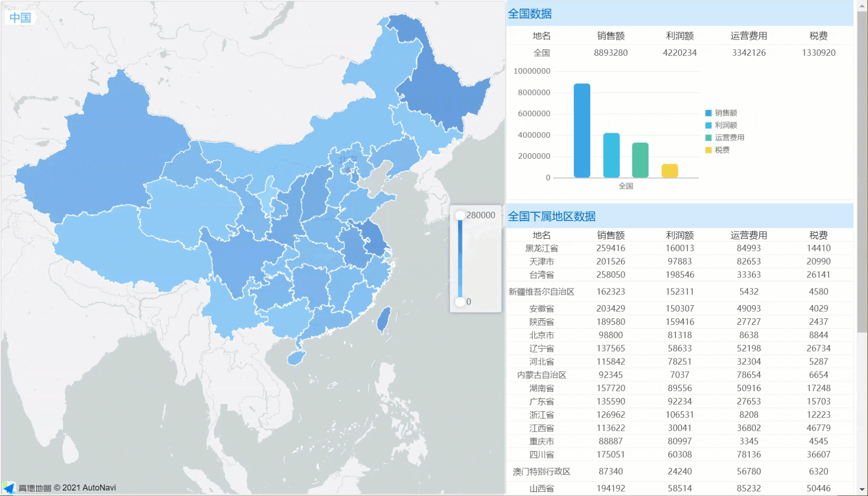Screen dimensions: 868x496
Task: Click the vertical scrollbar thumb
Action: pos(862,171)
